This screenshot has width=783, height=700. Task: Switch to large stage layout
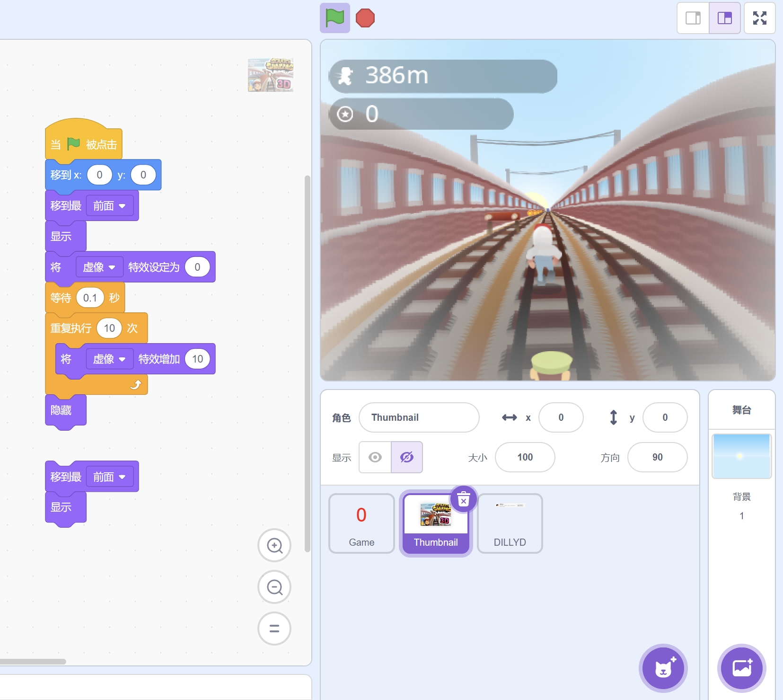[724, 18]
